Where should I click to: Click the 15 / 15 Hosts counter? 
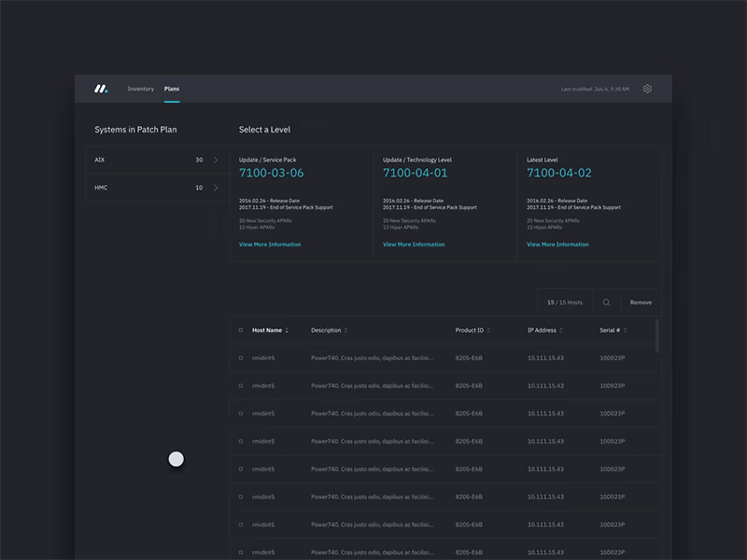point(565,302)
